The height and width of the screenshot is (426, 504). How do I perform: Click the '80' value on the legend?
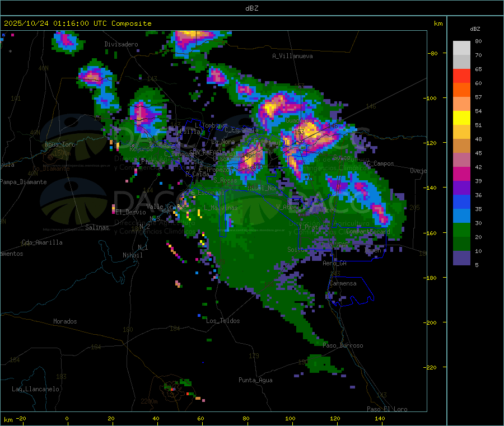point(478,41)
